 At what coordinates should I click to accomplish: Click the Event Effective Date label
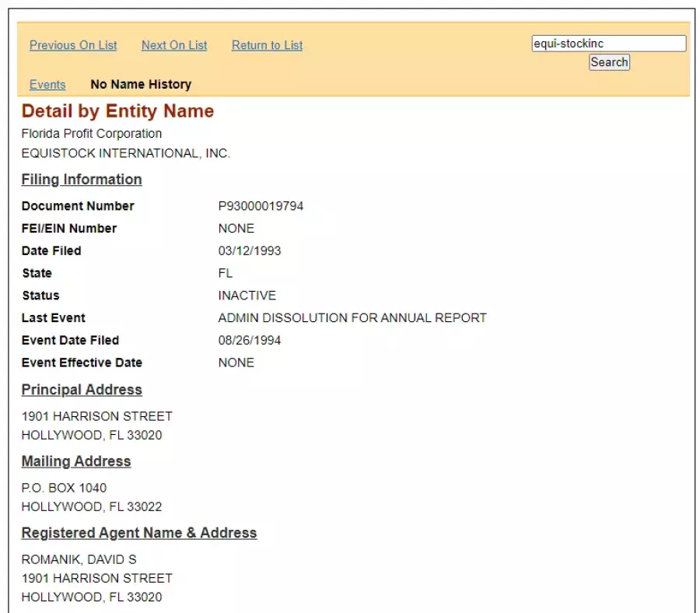coord(82,363)
